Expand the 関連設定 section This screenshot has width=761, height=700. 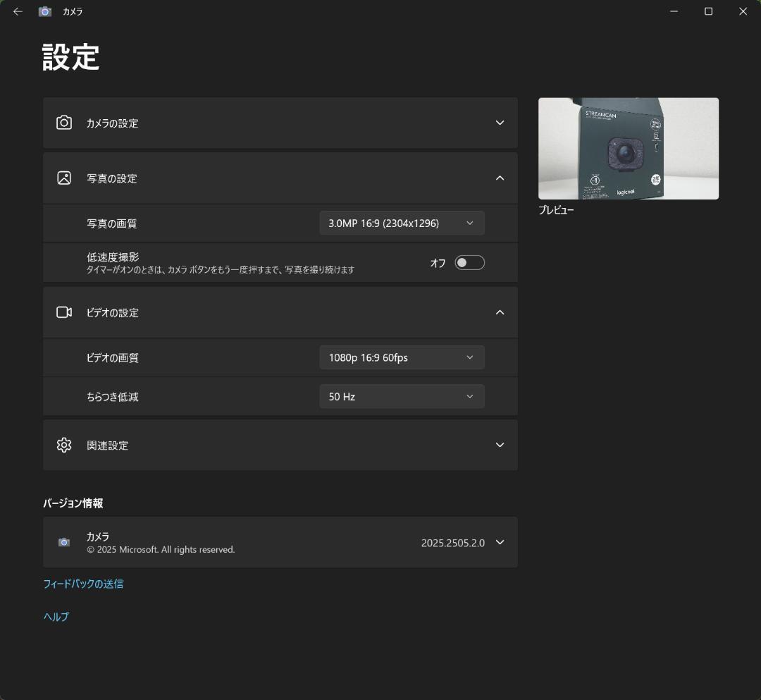pyautogui.click(x=500, y=445)
